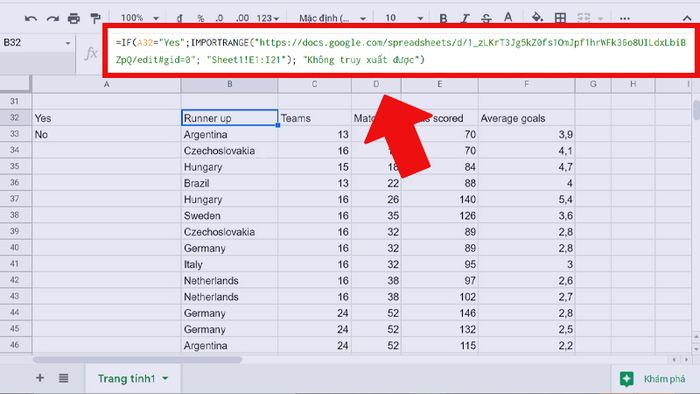The width and height of the screenshot is (700, 394).
Task: Click the Print icon
Action: pos(74,18)
